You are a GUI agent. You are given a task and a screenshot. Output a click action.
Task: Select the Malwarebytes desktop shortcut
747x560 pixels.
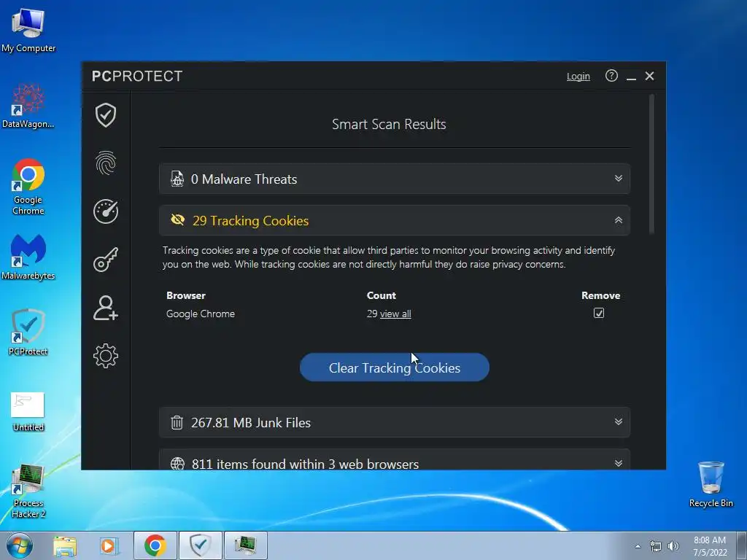(28, 257)
